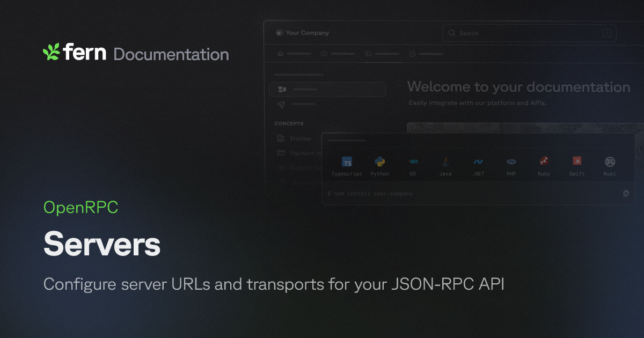Open the clock icon tab

click(412, 54)
